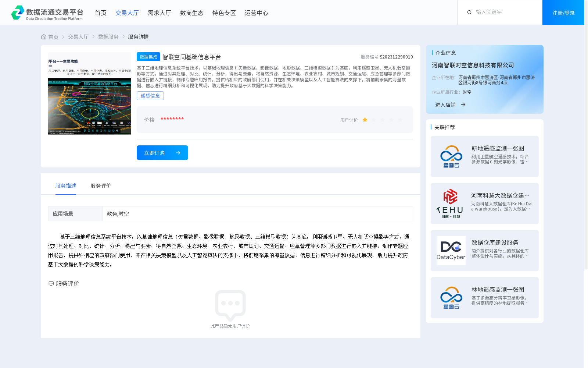Click the arrow beside 进入店铺
The height and width of the screenshot is (368, 588).
(x=463, y=105)
